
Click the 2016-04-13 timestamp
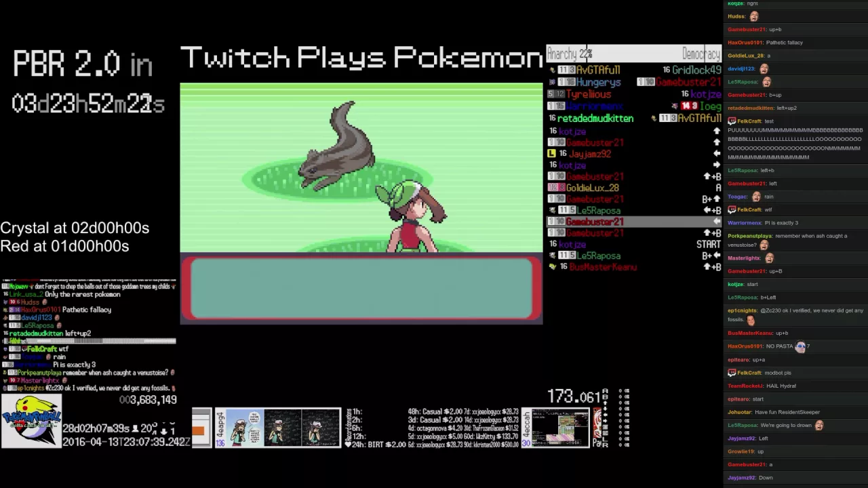tap(126, 442)
